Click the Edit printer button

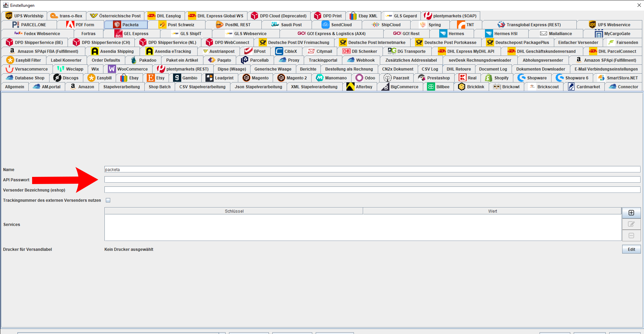[631, 249]
